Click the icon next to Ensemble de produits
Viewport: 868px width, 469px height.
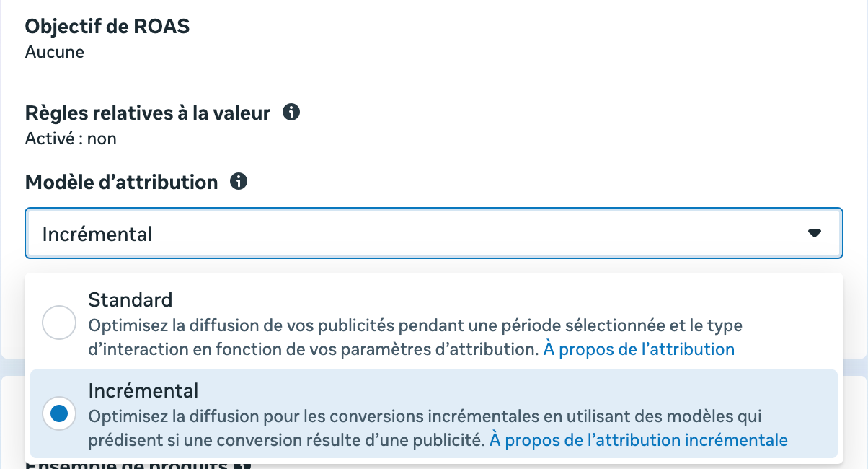coord(243,465)
